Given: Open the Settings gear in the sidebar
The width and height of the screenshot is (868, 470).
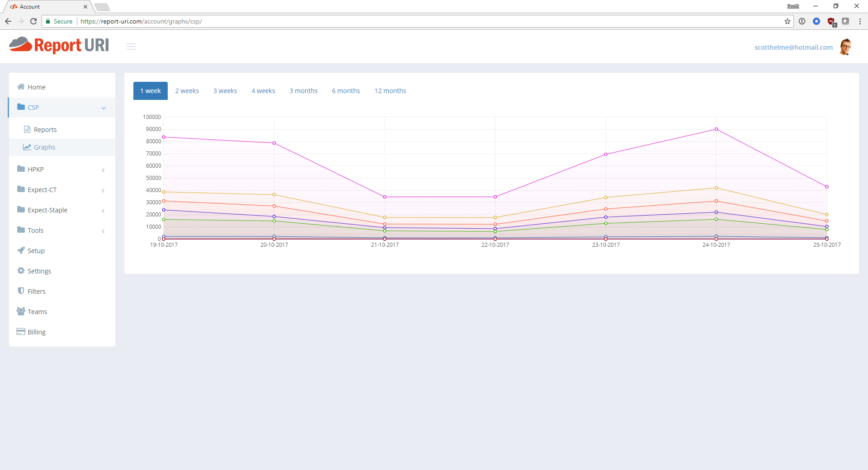Looking at the screenshot, I should (x=38, y=271).
